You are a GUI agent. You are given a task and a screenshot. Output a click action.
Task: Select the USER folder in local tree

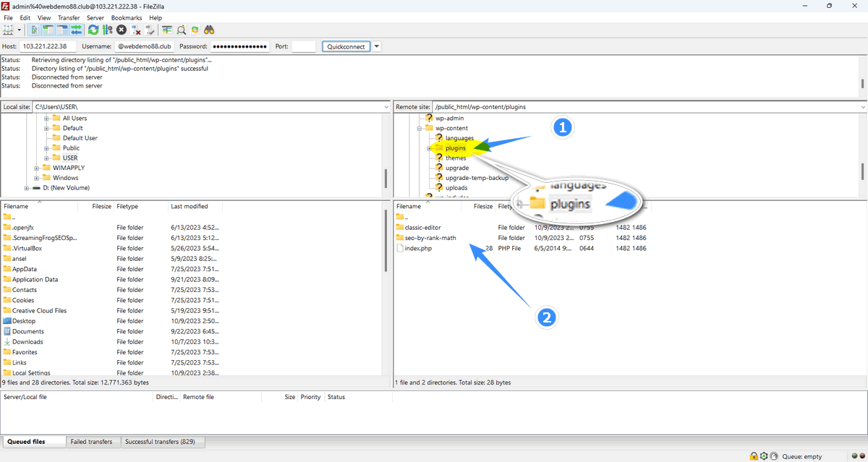click(x=70, y=158)
